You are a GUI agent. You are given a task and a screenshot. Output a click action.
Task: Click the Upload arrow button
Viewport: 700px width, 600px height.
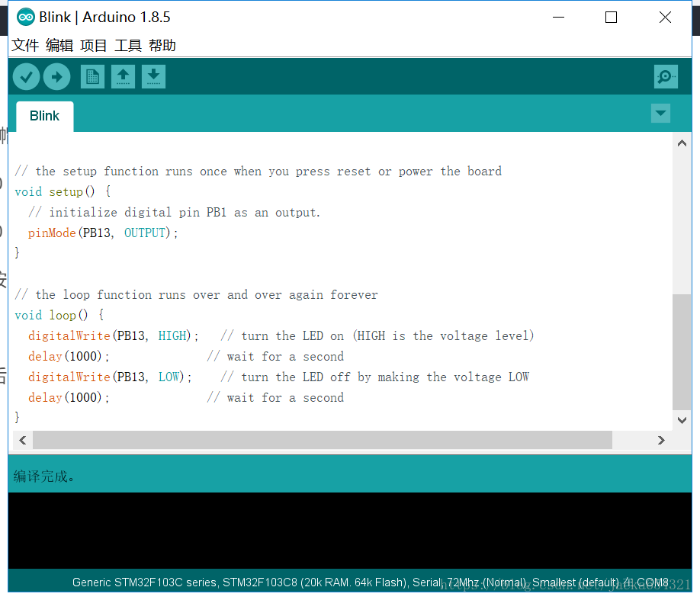pyautogui.click(x=56, y=77)
